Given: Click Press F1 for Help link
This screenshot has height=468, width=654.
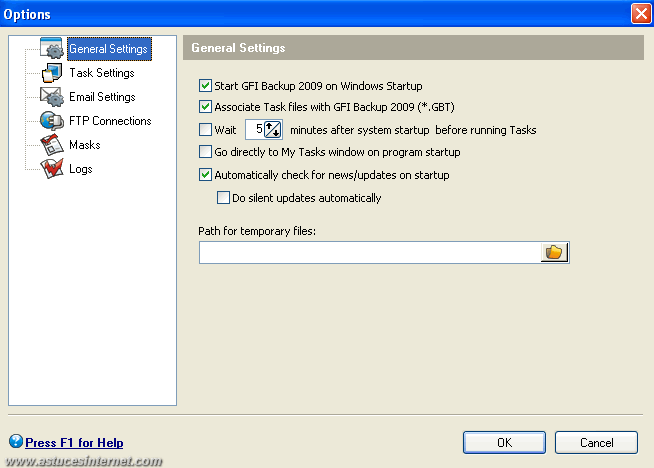Looking at the screenshot, I should [x=74, y=443].
